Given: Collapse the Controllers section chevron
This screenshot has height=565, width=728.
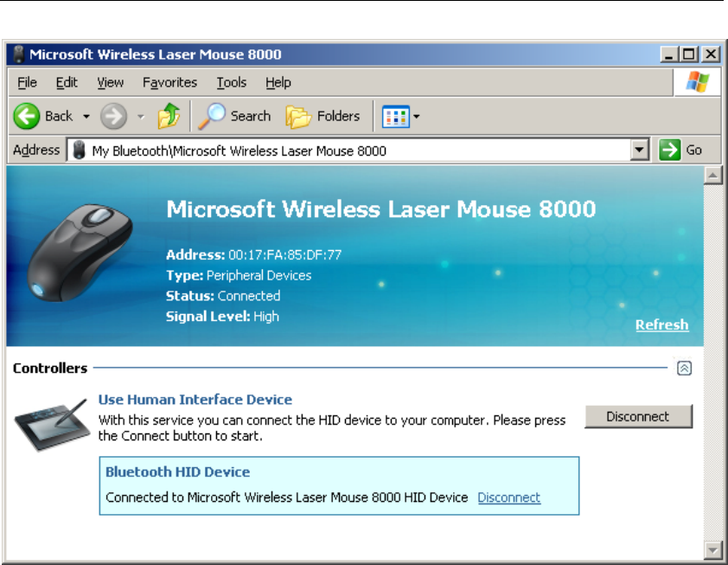Looking at the screenshot, I should pyautogui.click(x=684, y=368).
